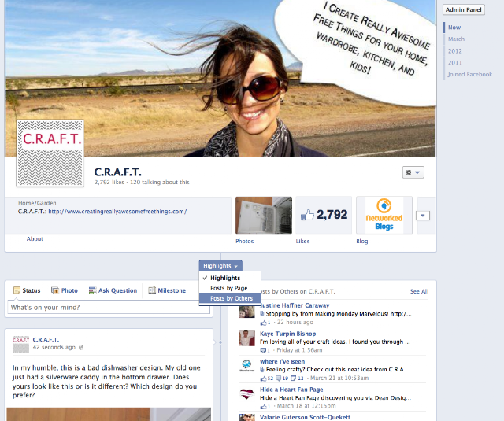Open Friday at 1:56am timestamp
The width and height of the screenshot is (504, 421).
[x=299, y=350]
